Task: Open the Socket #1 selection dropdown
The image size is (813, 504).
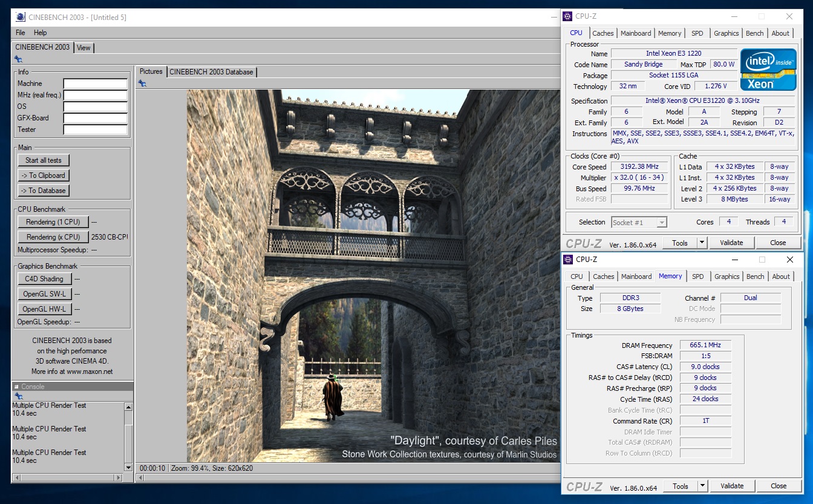Action: click(639, 223)
